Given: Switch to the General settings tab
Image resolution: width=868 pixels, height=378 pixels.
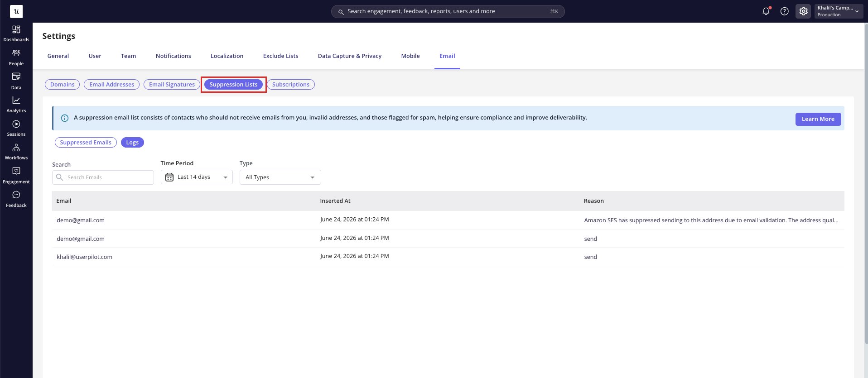Looking at the screenshot, I should pyautogui.click(x=58, y=56).
